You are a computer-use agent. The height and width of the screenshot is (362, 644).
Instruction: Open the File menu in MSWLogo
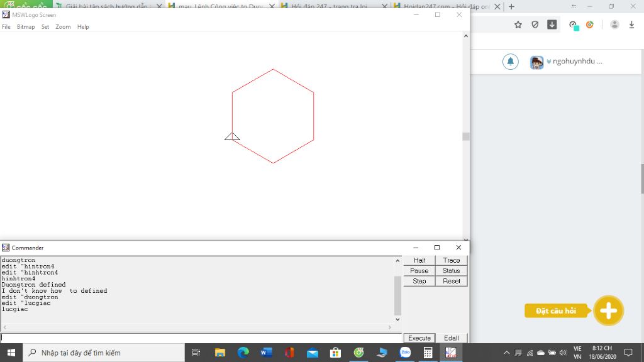coord(6,26)
